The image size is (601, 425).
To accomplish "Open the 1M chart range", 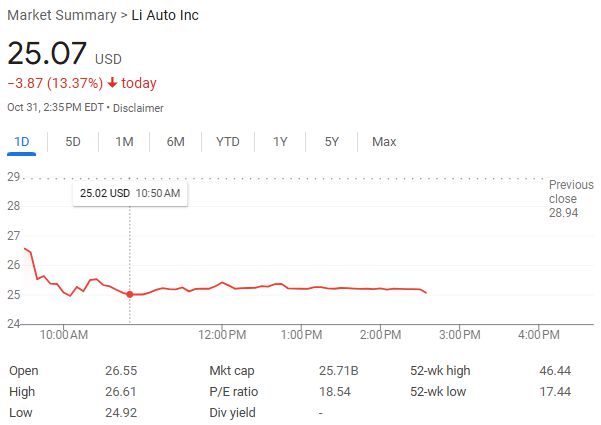I will (124, 142).
